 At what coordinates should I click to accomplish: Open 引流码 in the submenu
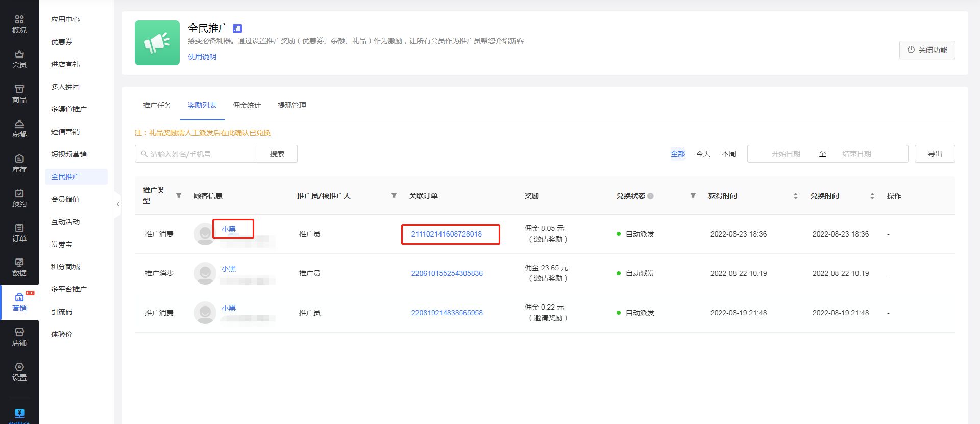pyautogui.click(x=62, y=312)
